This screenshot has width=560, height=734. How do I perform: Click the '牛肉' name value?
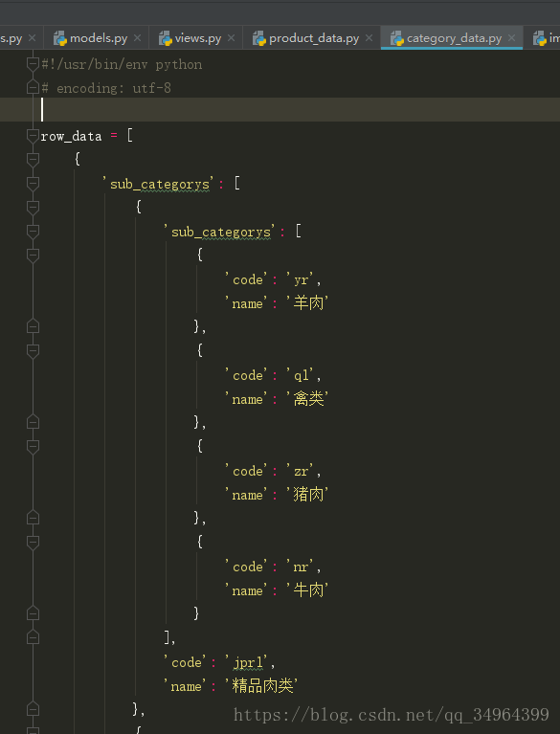tap(307, 590)
